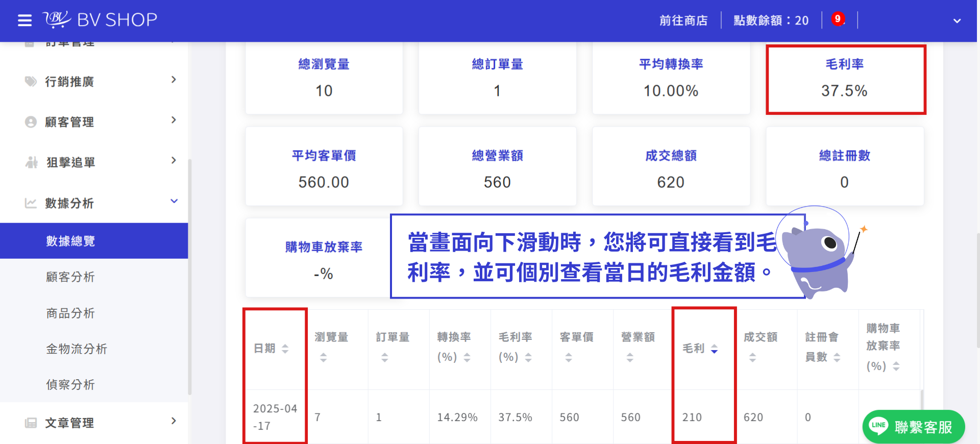Expand the 狙擊追單 submenu chevron
This screenshot has height=444, width=980.
[174, 160]
